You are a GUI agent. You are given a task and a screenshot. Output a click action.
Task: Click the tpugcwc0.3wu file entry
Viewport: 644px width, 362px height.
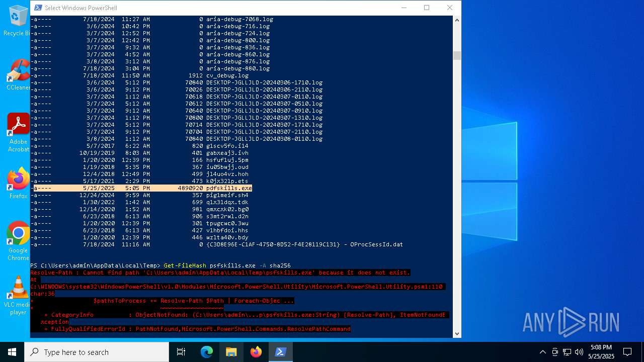click(x=227, y=223)
